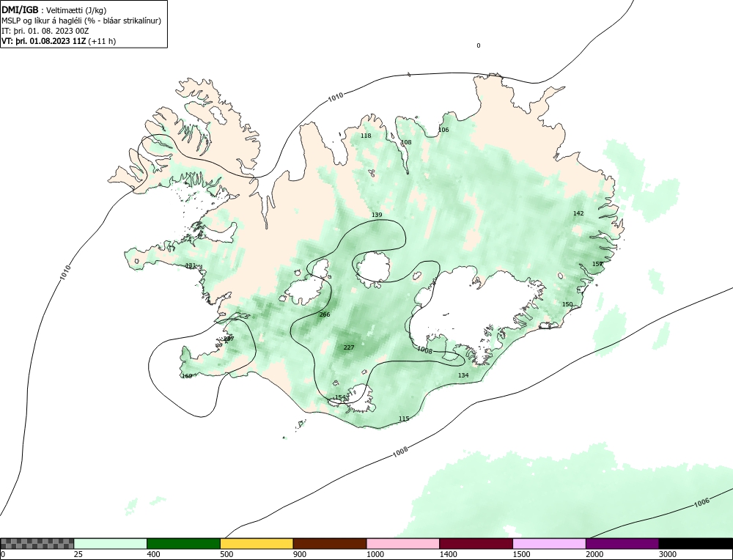733x560 pixels.
Task: Click the legend tick label "900"
Action: coord(299,554)
